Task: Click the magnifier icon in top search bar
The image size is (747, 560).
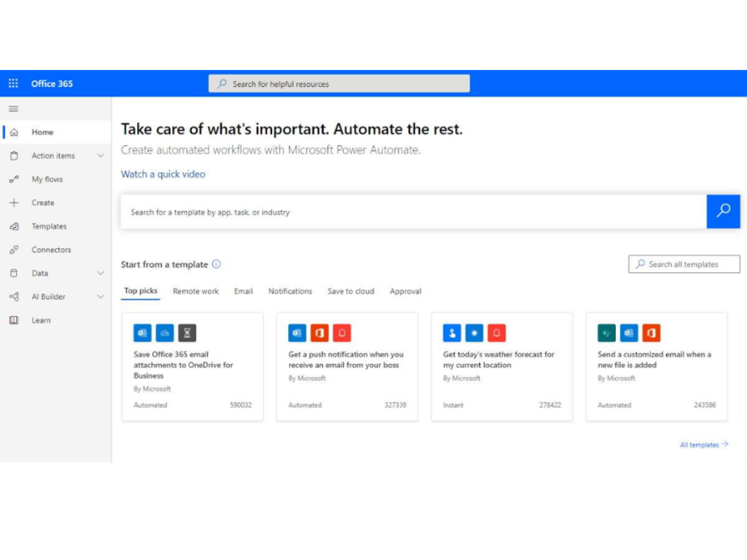Action: coord(222,83)
